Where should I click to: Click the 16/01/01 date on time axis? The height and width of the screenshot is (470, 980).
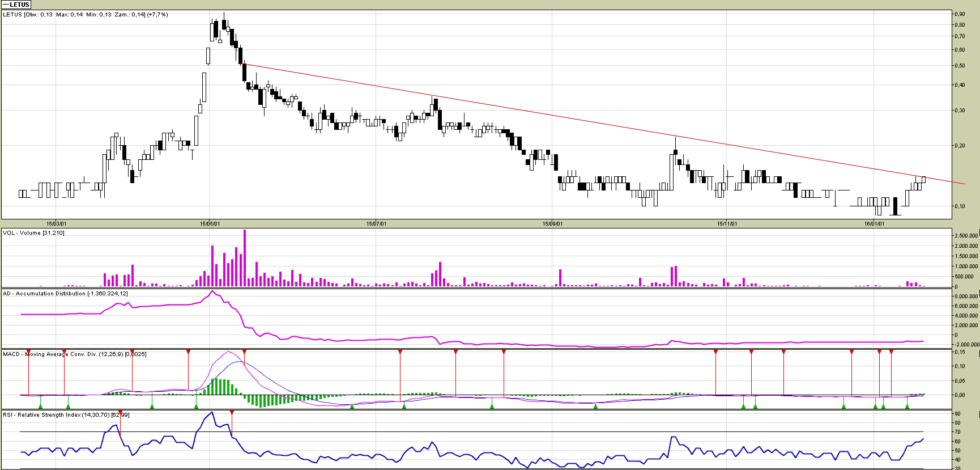point(874,224)
